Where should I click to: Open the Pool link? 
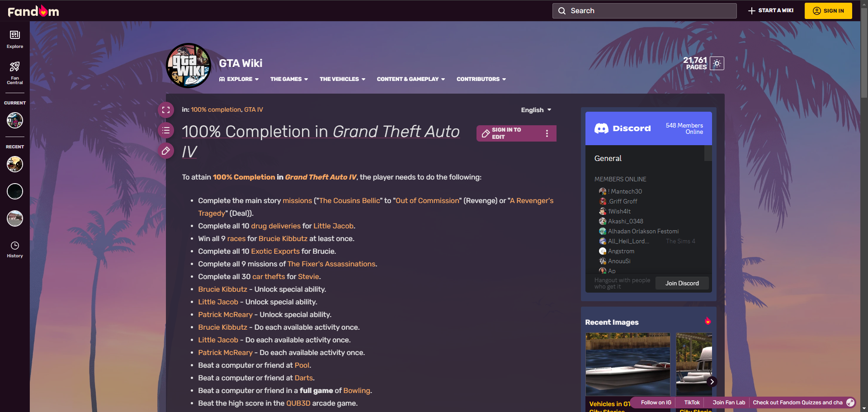pyautogui.click(x=302, y=365)
